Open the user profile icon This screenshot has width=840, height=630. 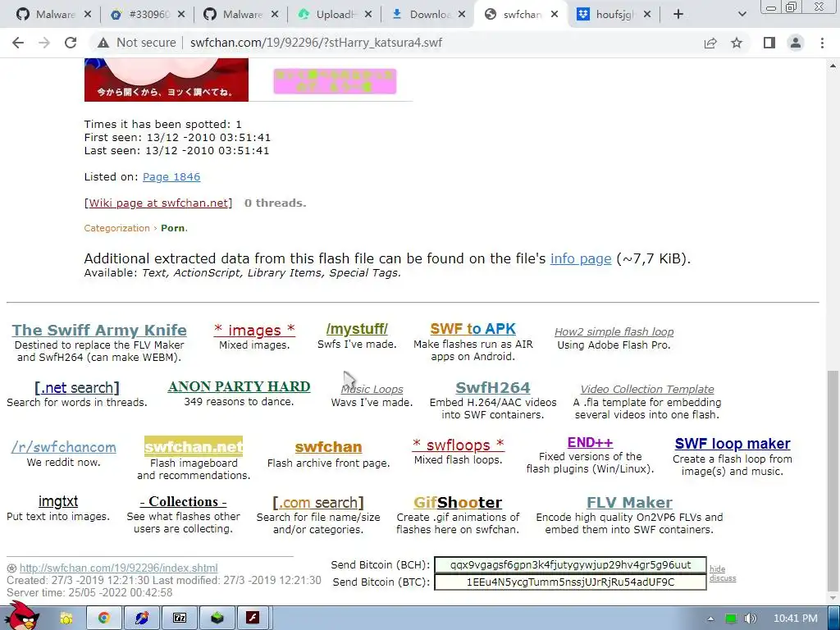[x=796, y=43]
